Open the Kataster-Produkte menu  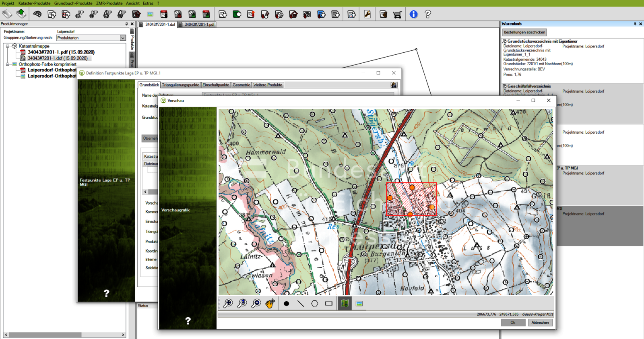tap(34, 3)
